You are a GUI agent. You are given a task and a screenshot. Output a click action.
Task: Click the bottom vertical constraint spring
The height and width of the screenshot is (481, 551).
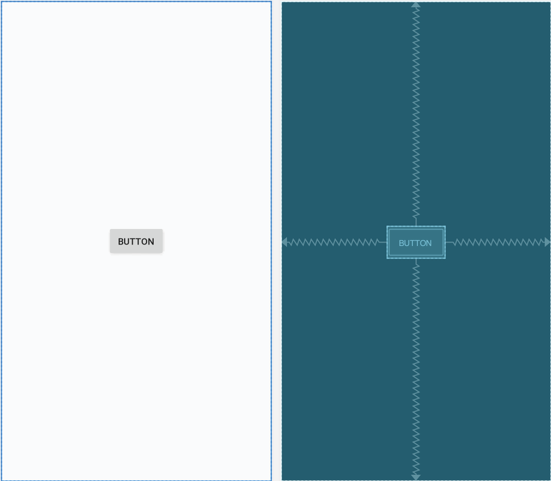(416, 368)
